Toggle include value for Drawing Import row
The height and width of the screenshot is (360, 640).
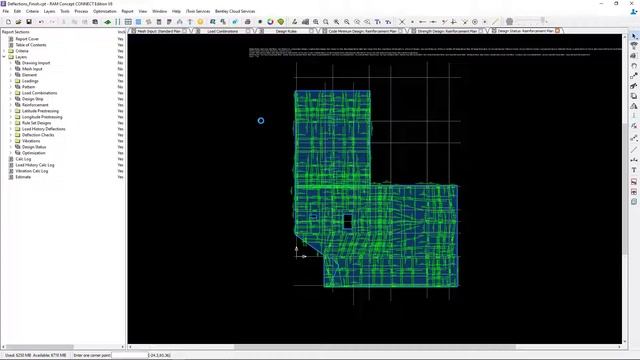pyautogui.click(x=120, y=63)
